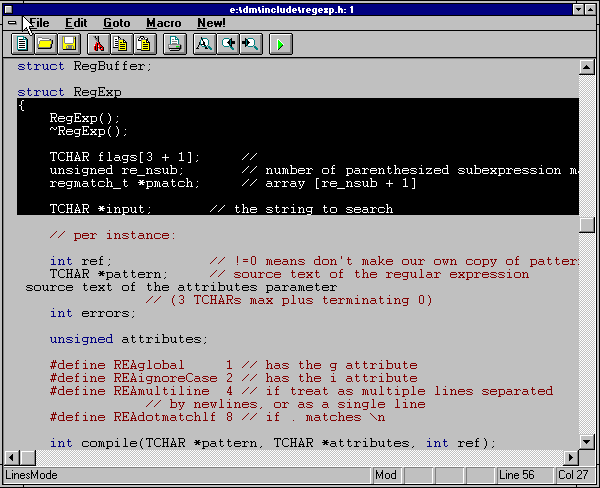Image resolution: width=600 pixels, height=488 pixels.
Task: Click the vertical scrollbar thumb
Action: point(586,225)
